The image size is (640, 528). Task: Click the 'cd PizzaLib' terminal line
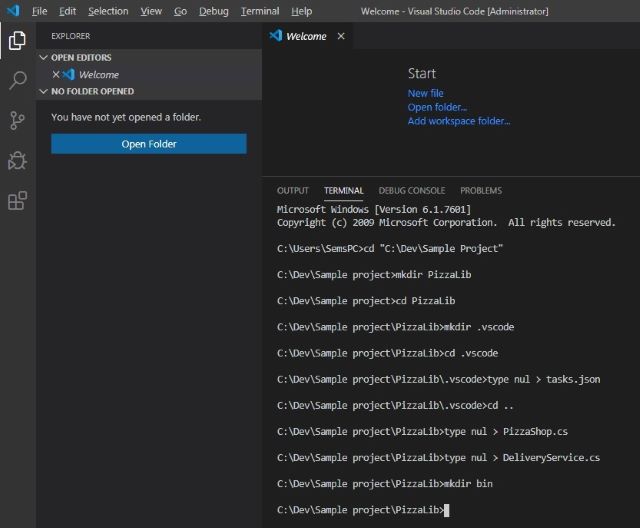366,301
